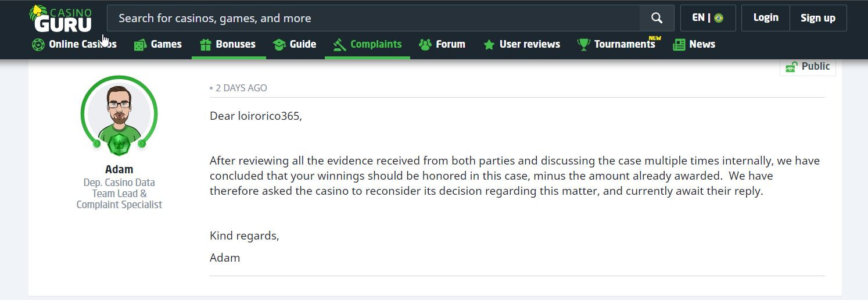The height and width of the screenshot is (300, 868).
Task: Click the Forum people icon
Action: coord(425,44)
